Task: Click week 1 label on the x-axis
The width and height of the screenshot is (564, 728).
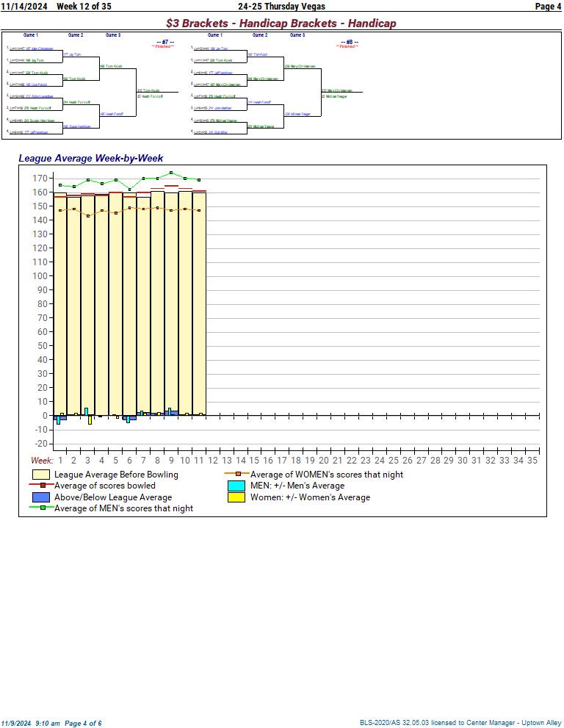Action: 60,461
